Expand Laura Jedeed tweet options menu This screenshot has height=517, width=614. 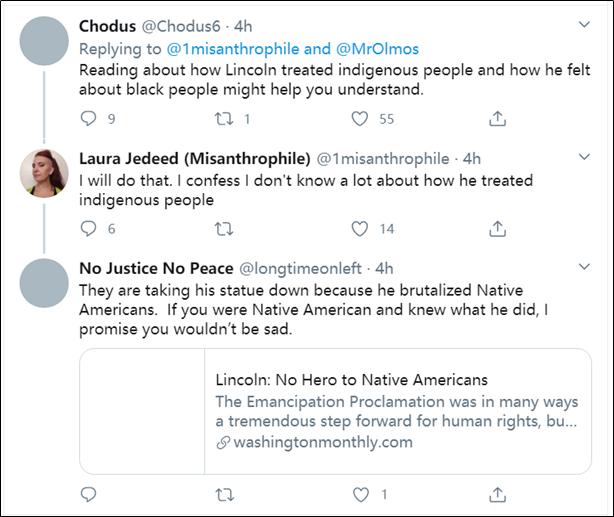585,158
